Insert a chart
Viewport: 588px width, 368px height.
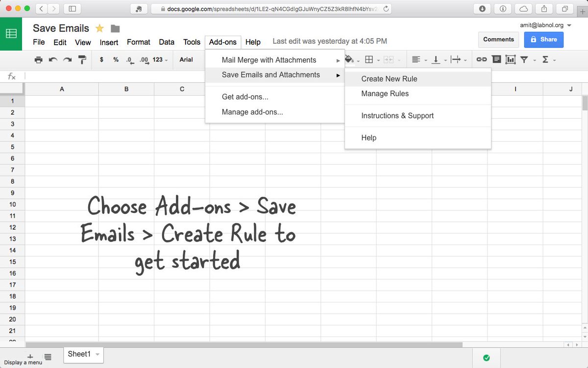tap(510, 59)
